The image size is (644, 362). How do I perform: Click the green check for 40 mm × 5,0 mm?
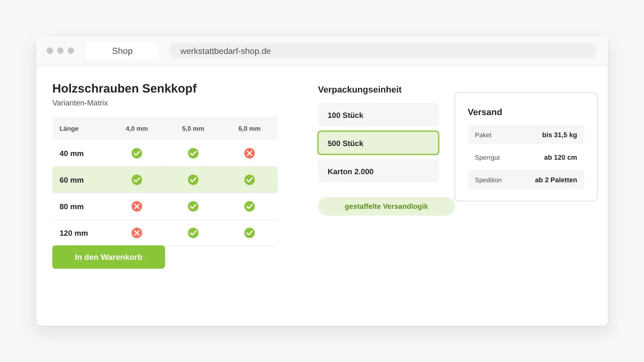coord(193,153)
